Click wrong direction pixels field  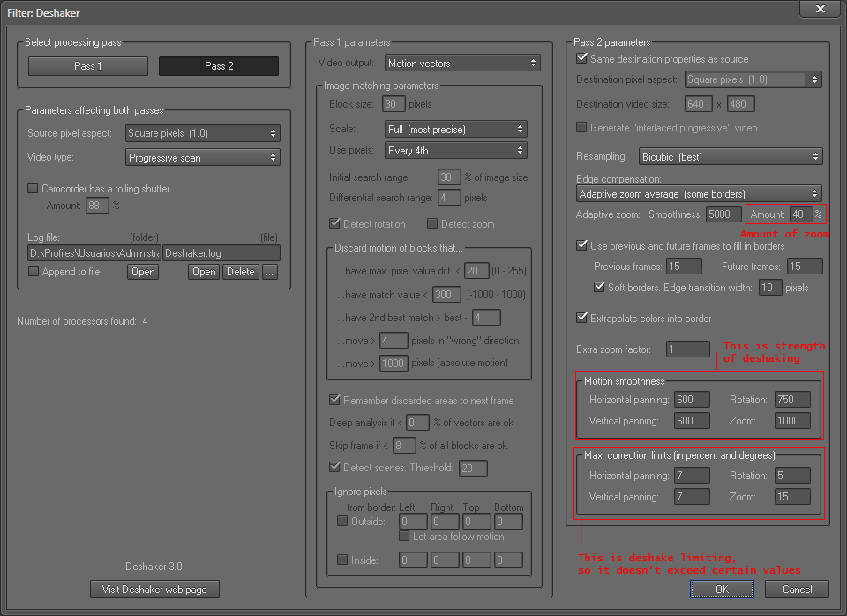[x=394, y=341]
